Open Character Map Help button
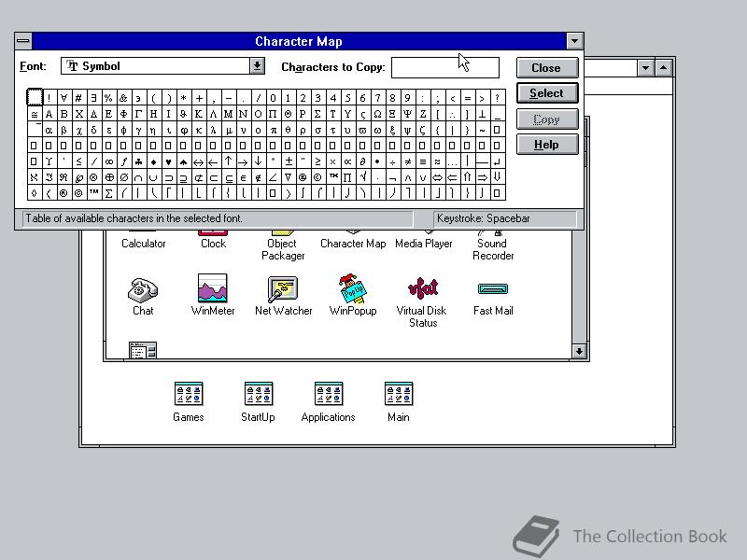This screenshot has height=560, width=747. pyautogui.click(x=547, y=145)
